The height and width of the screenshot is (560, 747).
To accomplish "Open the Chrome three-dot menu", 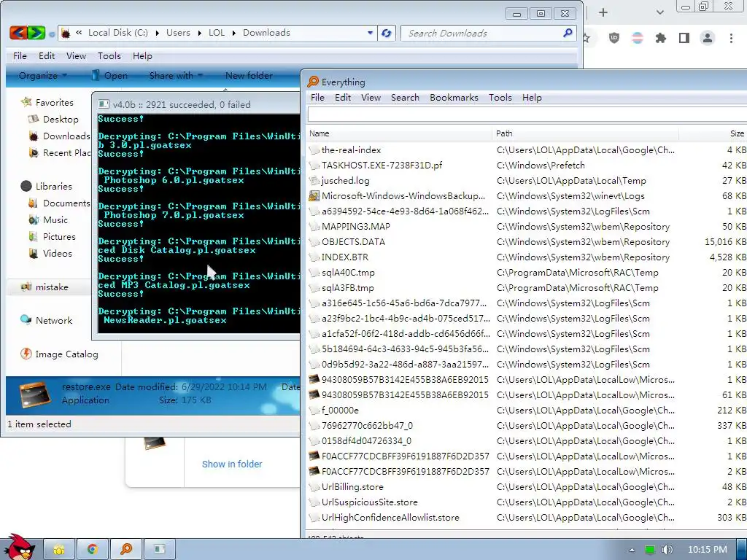I will coord(731,38).
